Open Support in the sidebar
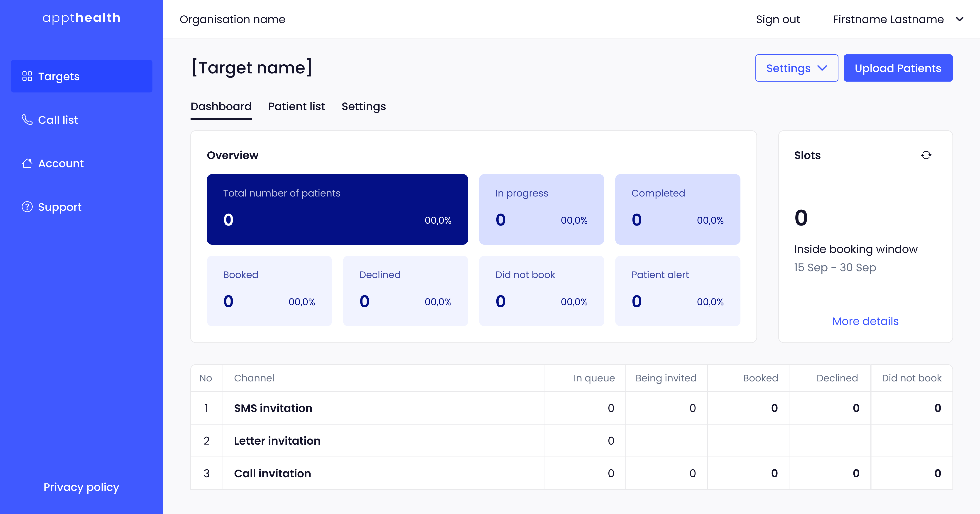The width and height of the screenshot is (980, 514). pyautogui.click(x=81, y=206)
